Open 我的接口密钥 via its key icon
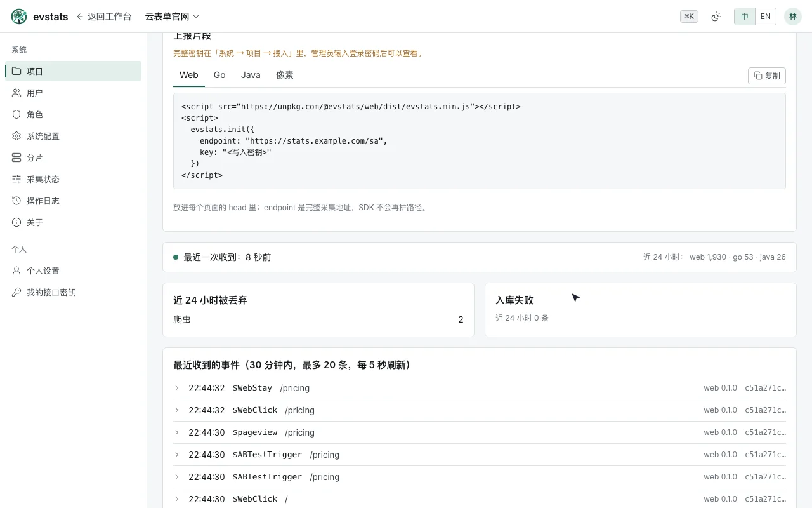This screenshot has width=812, height=508. pos(16,292)
